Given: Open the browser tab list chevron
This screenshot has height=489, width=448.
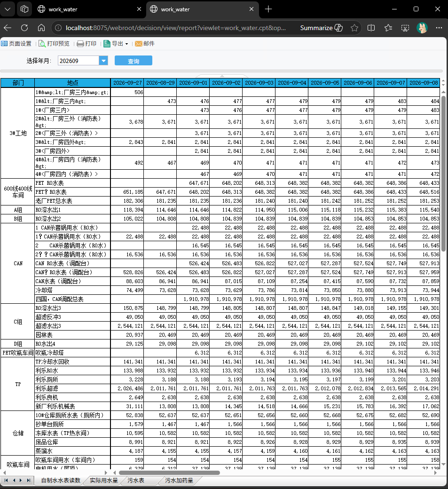Looking at the screenshot, I should click(8, 9).
